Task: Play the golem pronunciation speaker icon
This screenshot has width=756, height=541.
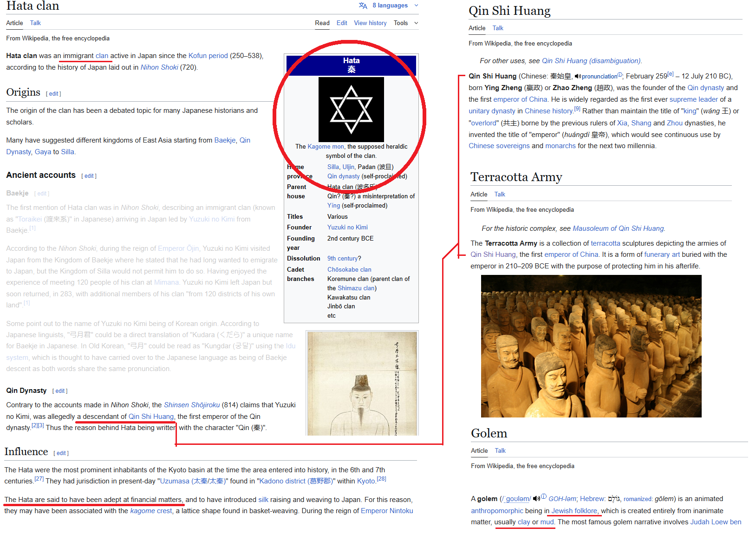Action: click(x=536, y=499)
